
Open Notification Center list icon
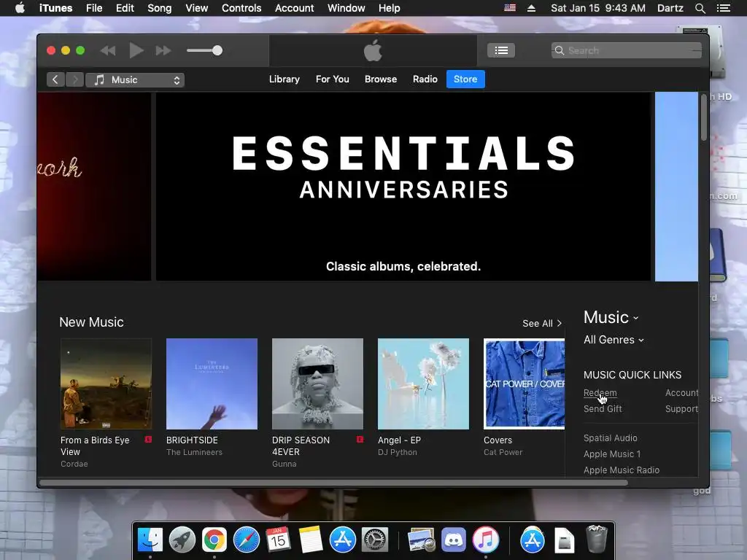(x=723, y=8)
